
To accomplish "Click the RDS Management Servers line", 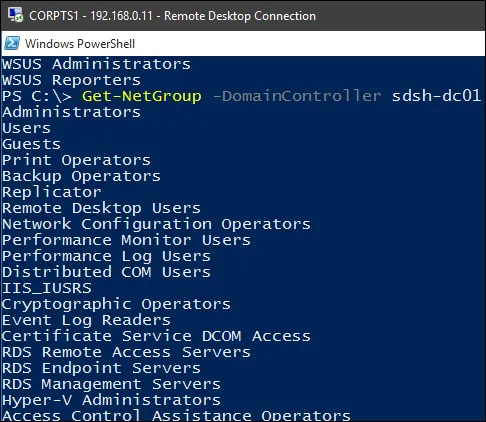I will [x=111, y=384].
